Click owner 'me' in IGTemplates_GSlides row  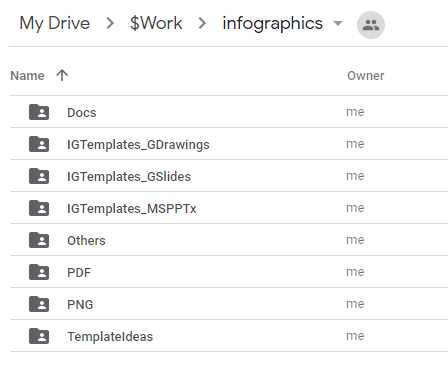tap(355, 176)
